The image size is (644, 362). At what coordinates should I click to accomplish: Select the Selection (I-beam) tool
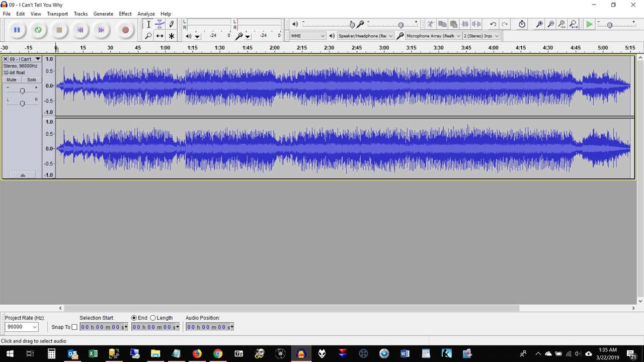(148, 24)
